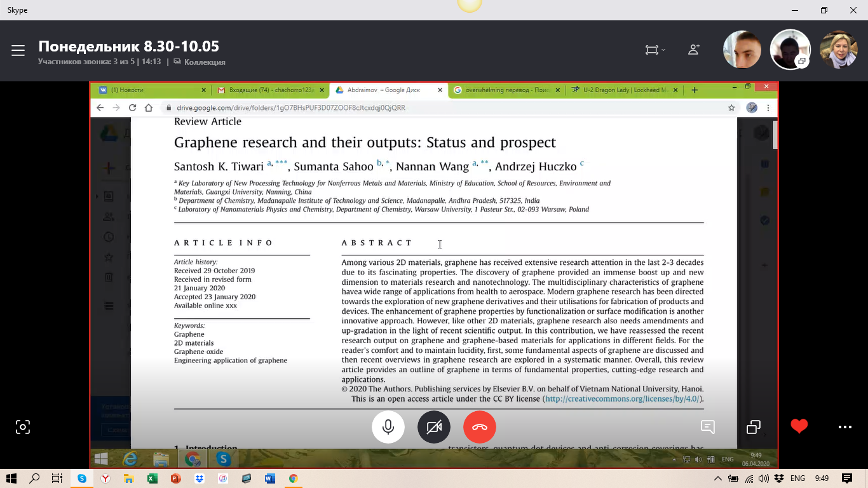Click the screen sharing icon
The height and width of the screenshot is (488, 868).
point(754,427)
